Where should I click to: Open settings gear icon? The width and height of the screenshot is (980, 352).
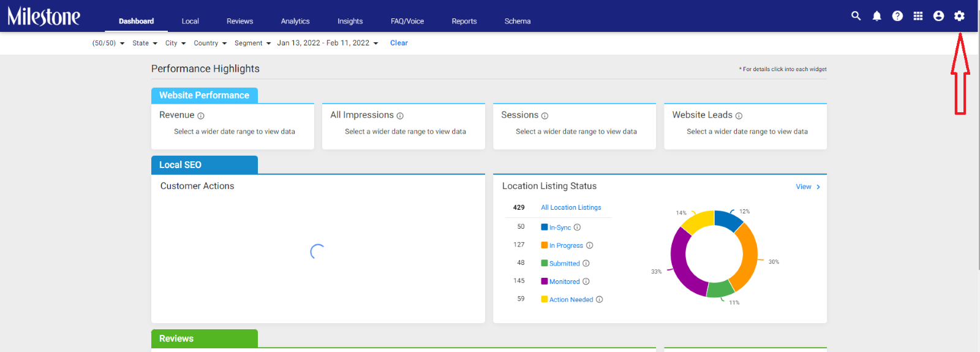pos(959,16)
